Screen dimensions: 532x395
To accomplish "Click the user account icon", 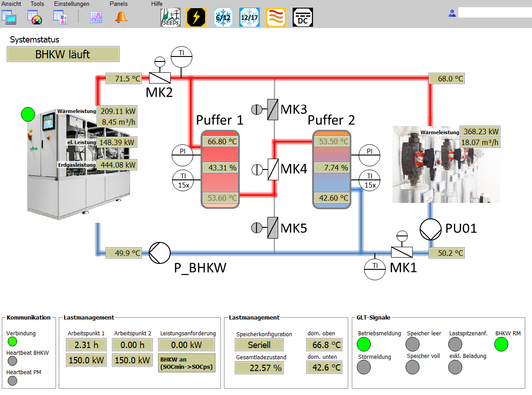I will coord(452,13).
